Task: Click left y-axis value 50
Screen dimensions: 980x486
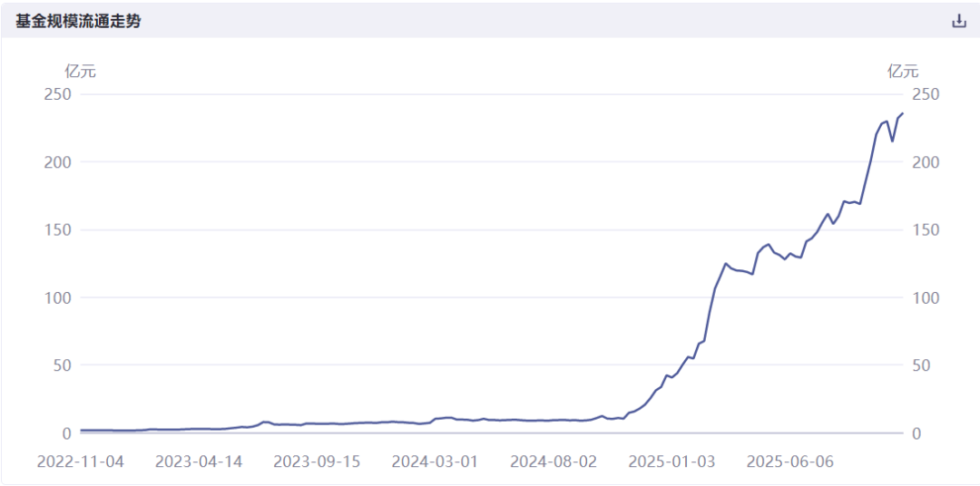Action: tap(64, 364)
